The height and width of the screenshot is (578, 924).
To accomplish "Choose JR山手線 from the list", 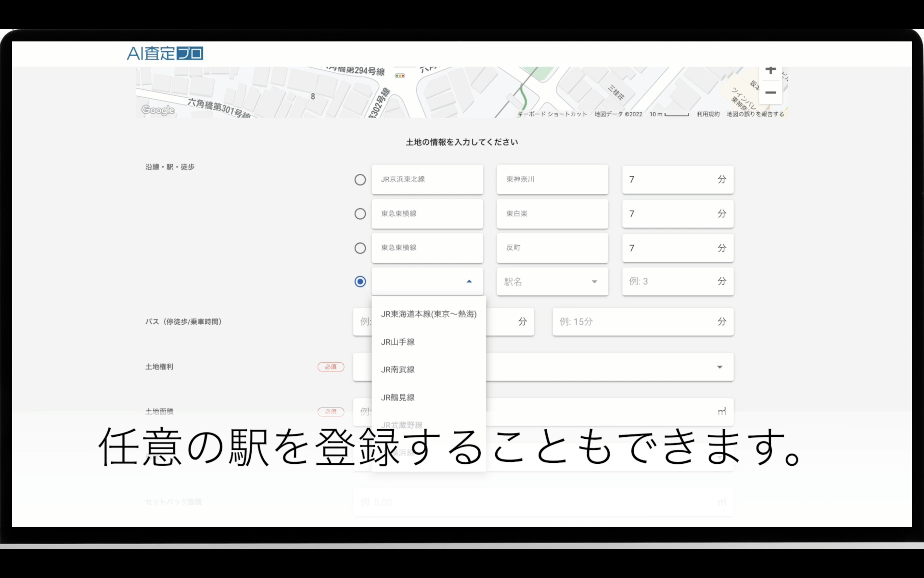I will tap(429, 342).
